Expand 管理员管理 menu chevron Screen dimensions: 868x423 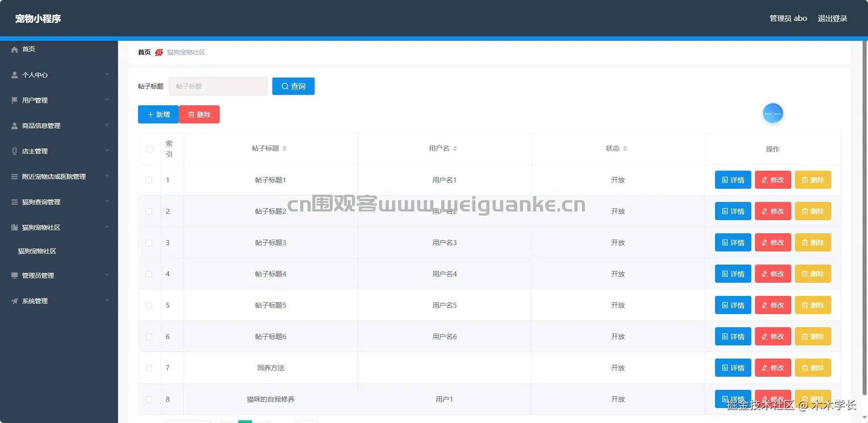(x=107, y=275)
